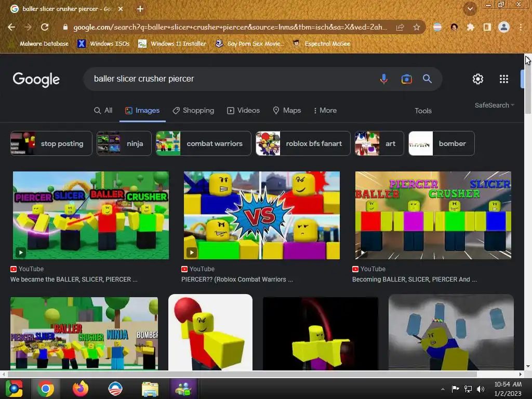Screen dimensions: 532x399
Task: Search by voice with the microphone icon
Action: (x=384, y=79)
